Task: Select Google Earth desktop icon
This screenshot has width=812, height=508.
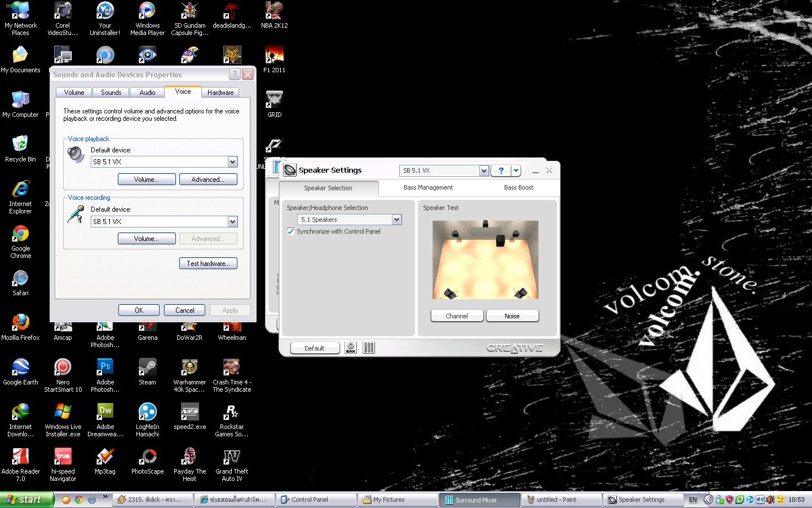Action: pyautogui.click(x=21, y=371)
